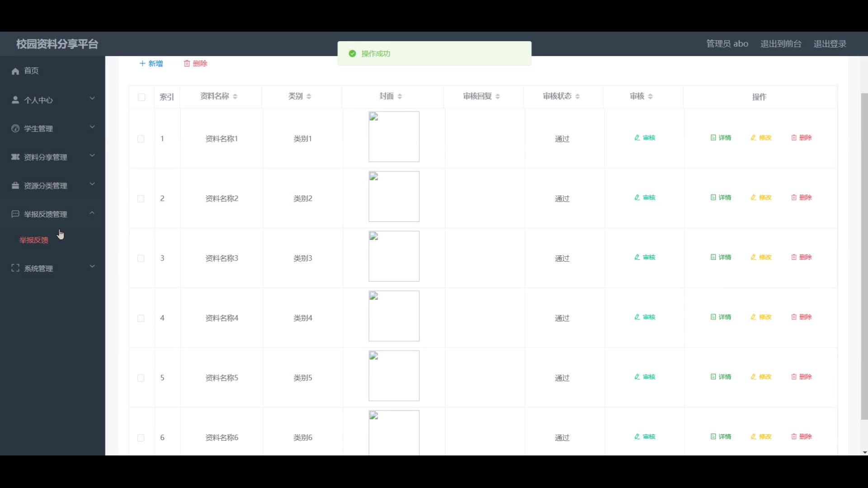Click red 删除 for 资料名称3

(802, 257)
